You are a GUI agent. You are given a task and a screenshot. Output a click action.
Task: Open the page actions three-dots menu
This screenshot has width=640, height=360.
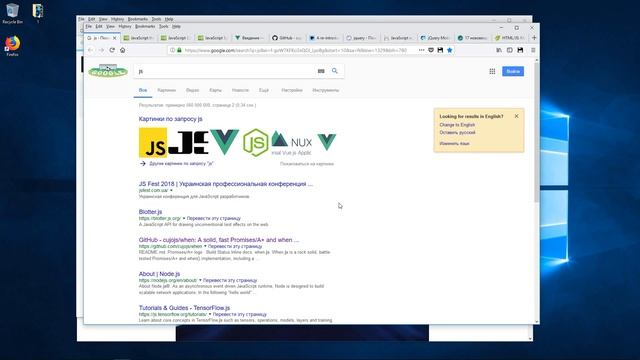pos(422,50)
